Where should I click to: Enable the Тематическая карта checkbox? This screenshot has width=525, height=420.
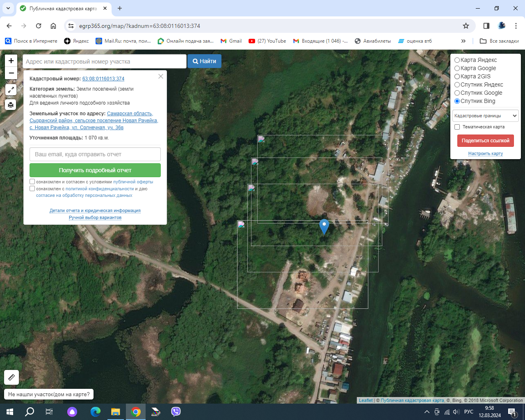coord(457,127)
